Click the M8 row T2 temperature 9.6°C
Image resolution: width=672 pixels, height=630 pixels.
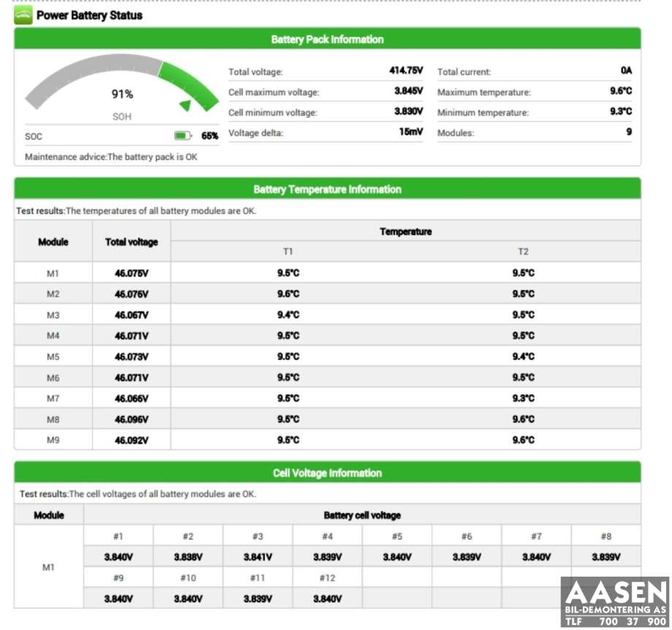point(523,419)
